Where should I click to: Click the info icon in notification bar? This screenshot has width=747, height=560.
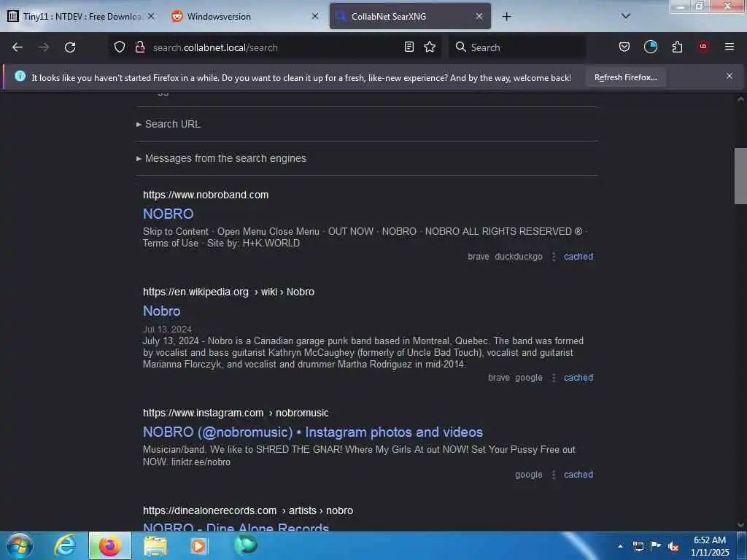click(x=20, y=76)
